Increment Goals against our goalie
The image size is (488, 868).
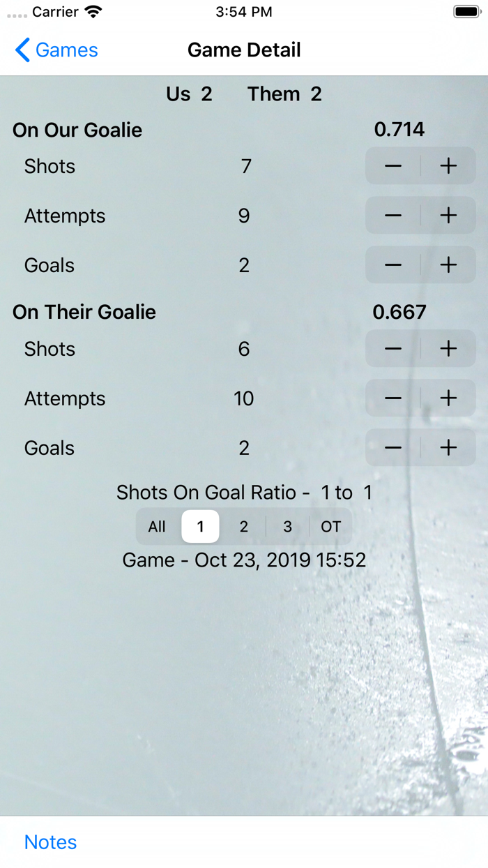(449, 265)
